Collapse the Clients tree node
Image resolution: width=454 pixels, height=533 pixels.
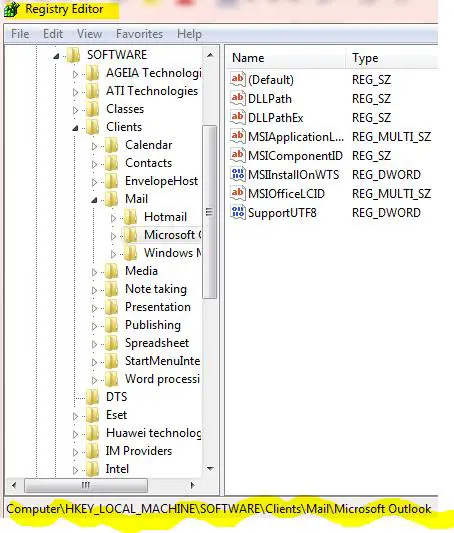tap(75, 128)
